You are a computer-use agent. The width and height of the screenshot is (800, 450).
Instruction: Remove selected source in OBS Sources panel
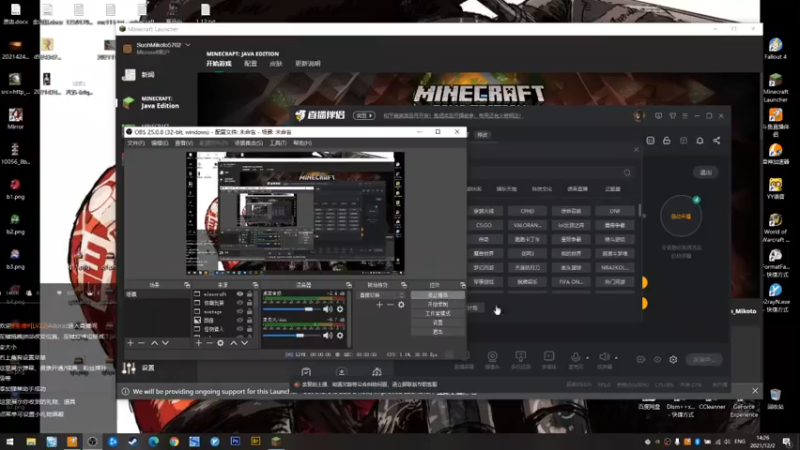tap(209, 343)
